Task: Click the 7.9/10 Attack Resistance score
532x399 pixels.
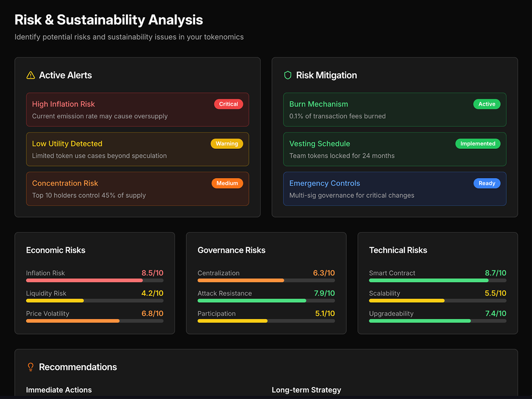Action: click(324, 293)
